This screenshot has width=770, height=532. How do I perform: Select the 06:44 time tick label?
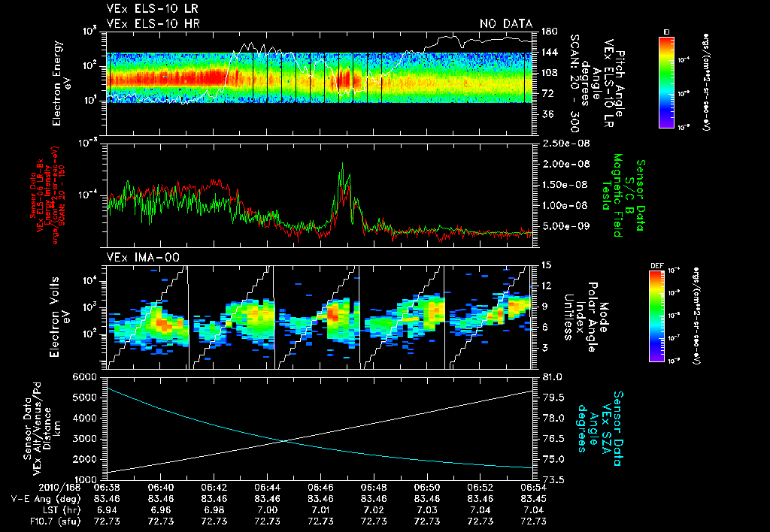pyautogui.click(x=267, y=489)
